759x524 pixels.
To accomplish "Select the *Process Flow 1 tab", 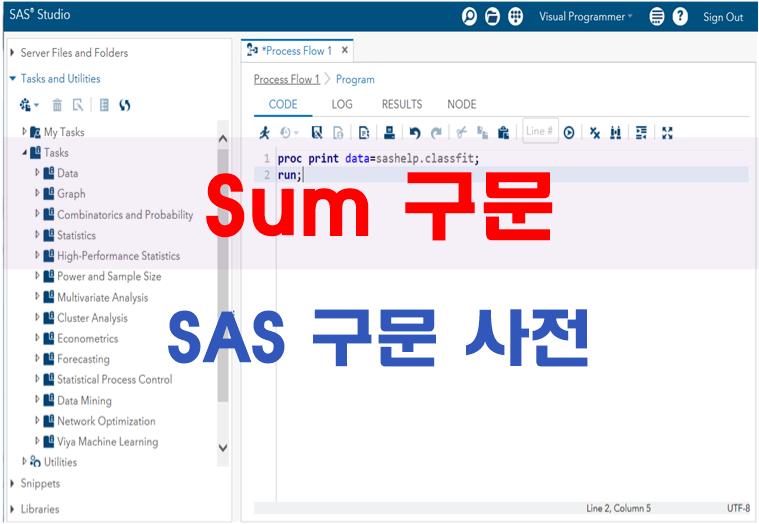I will (296, 50).
